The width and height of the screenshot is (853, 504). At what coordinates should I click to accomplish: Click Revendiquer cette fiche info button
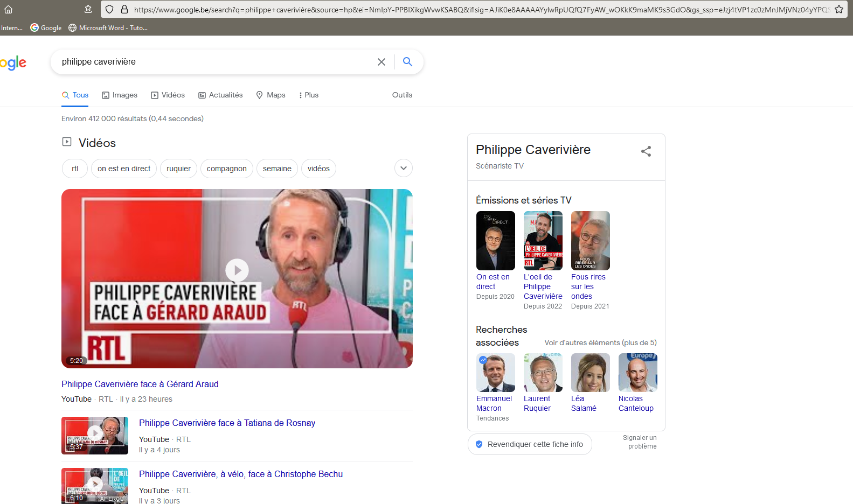point(530,444)
